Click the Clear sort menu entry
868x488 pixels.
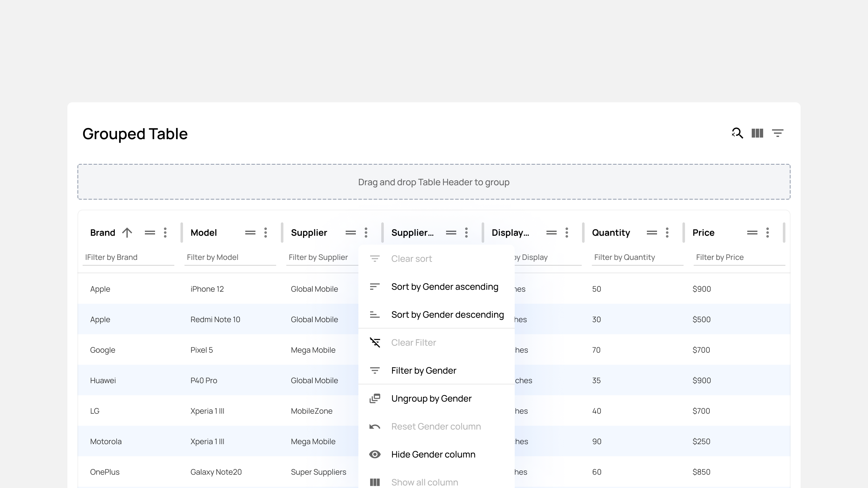coord(436,259)
